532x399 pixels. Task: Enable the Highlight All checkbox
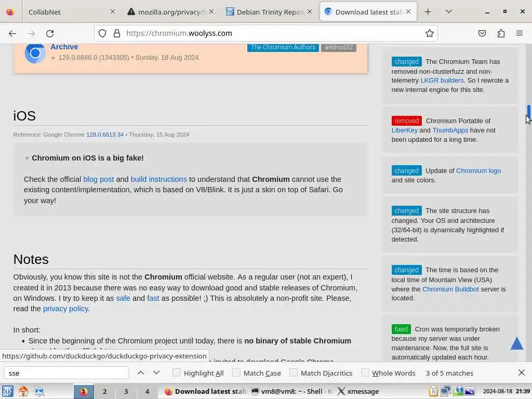[x=177, y=373]
